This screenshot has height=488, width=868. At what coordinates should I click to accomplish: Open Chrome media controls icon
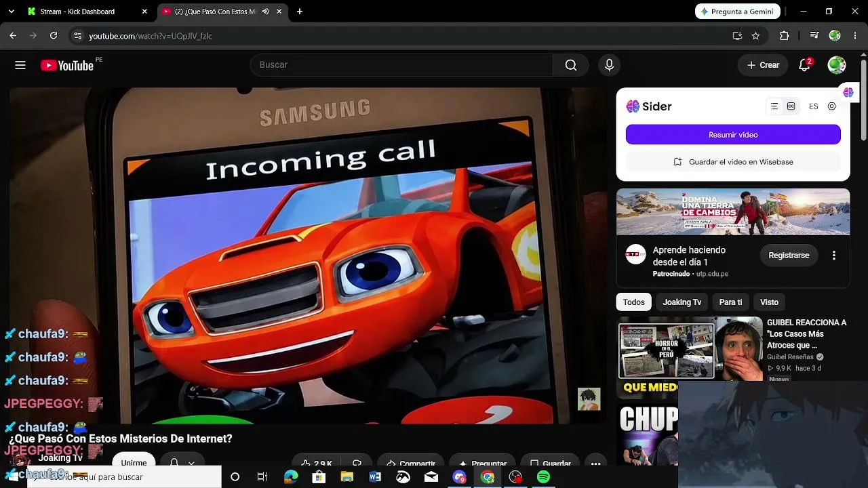pyautogui.click(x=815, y=36)
